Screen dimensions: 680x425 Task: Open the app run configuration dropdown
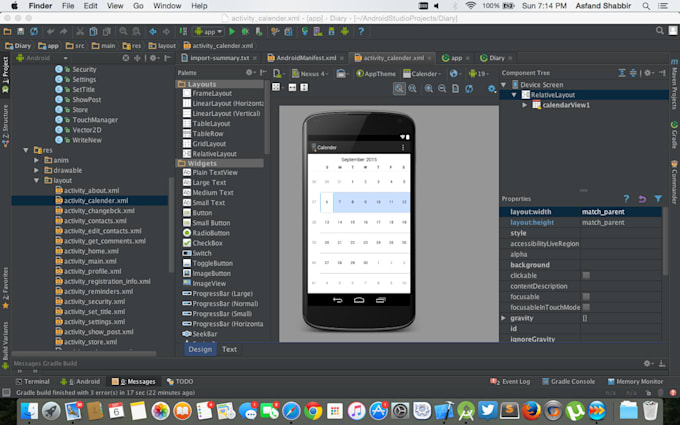(208, 31)
